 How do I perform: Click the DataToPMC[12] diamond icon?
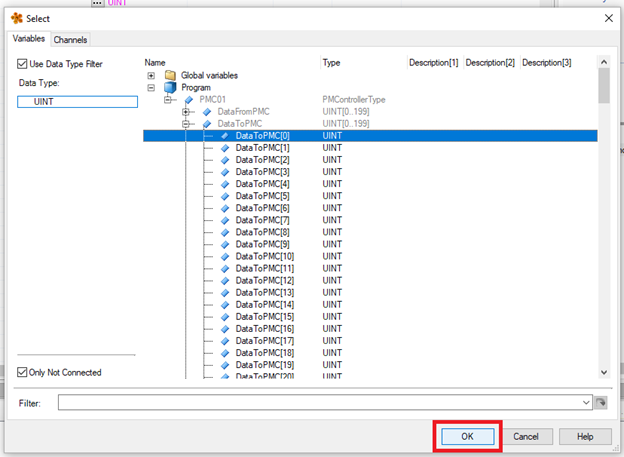(225, 280)
